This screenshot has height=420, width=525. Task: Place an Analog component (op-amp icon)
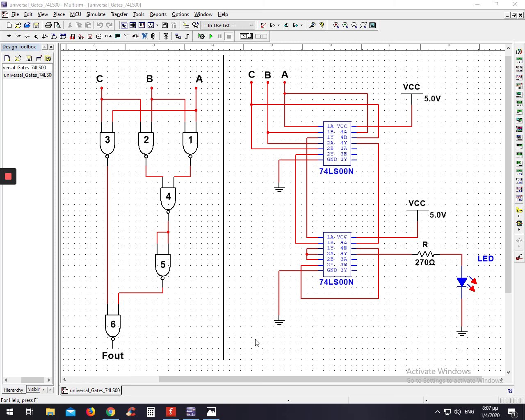point(45,37)
